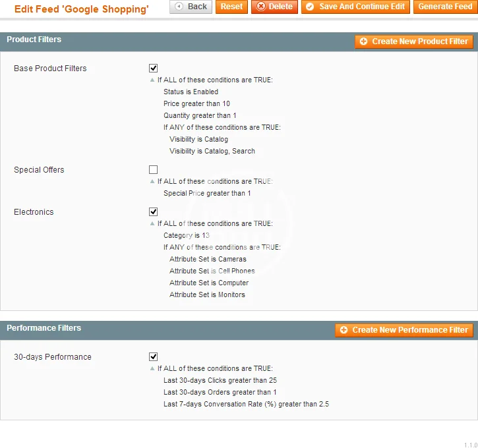
Task: Disable the 30-days Performance checkbox
Action: coord(154,357)
